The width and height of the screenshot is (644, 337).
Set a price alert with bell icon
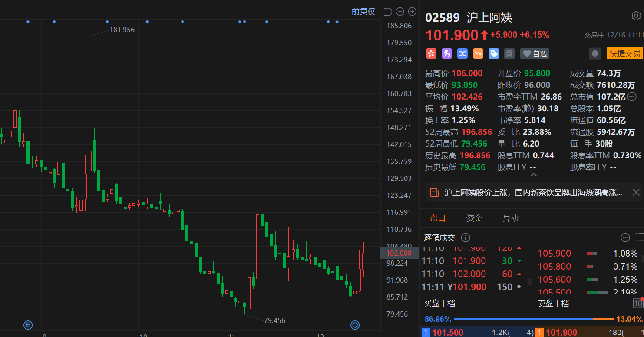pyautogui.click(x=595, y=53)
